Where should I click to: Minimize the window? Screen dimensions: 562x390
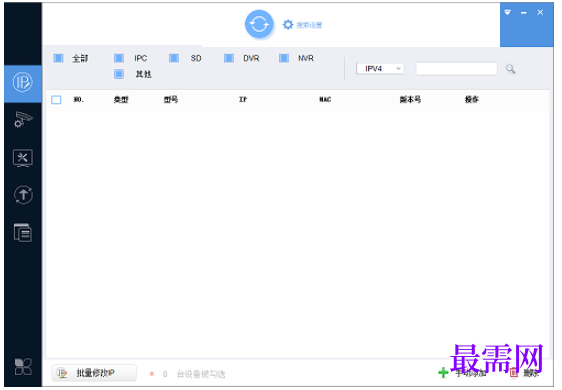click(x=524, y=13)
